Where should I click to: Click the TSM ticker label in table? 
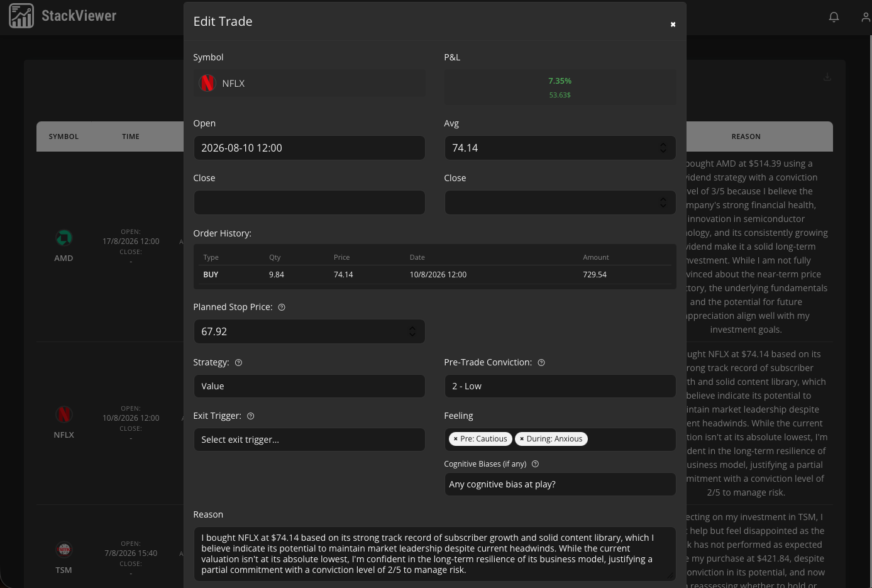(63, 570)
